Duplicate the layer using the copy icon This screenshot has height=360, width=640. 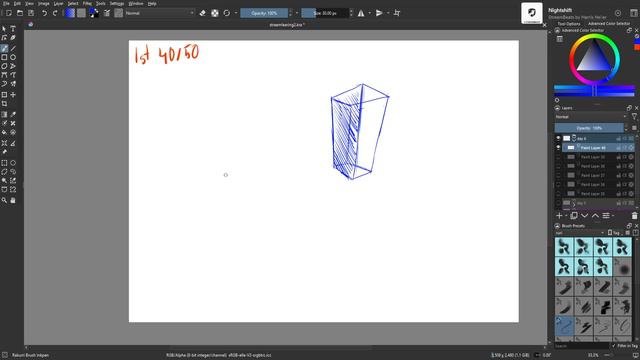pos(573,216)
